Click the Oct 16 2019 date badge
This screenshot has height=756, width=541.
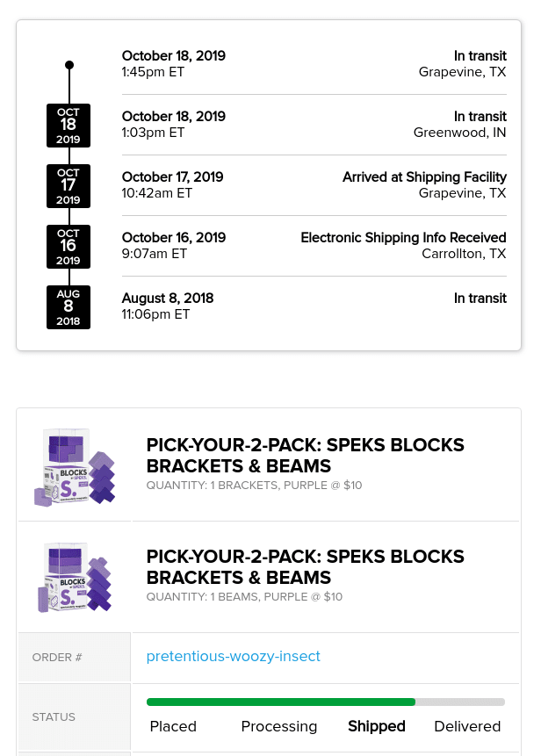(x=69, y=247)
